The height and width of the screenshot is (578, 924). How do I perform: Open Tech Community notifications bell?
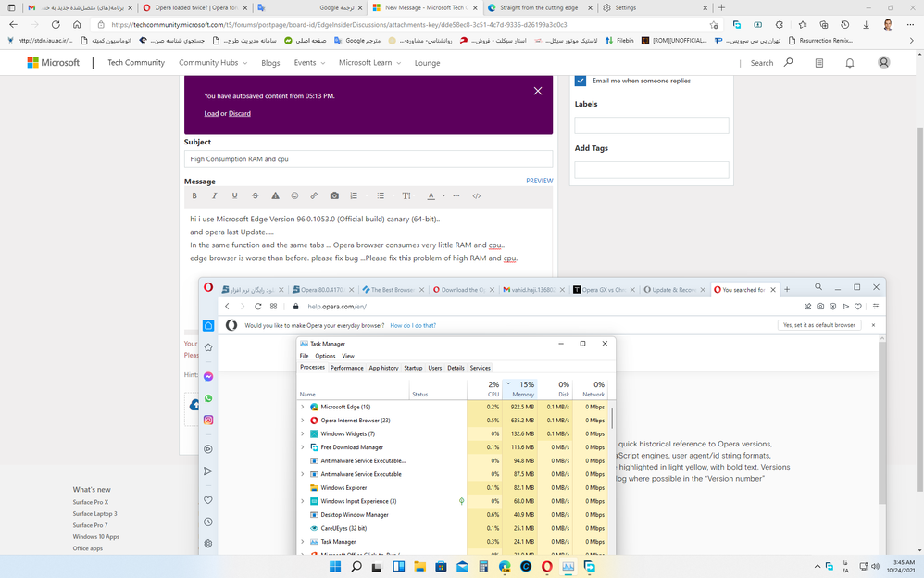coord(850,63)
